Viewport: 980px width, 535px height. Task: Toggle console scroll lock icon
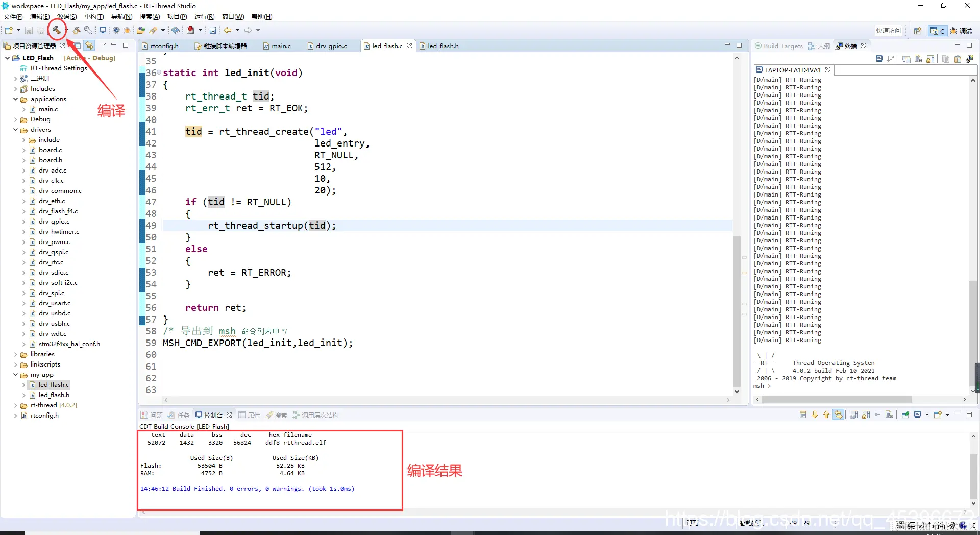pyautogui.click(x=866, y=415)
